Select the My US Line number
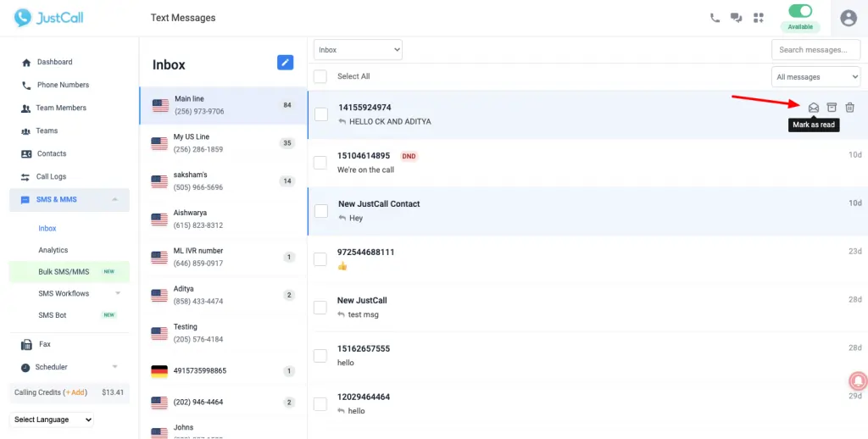The width and height of the screenshot is (868, 439). click(223, 143)
